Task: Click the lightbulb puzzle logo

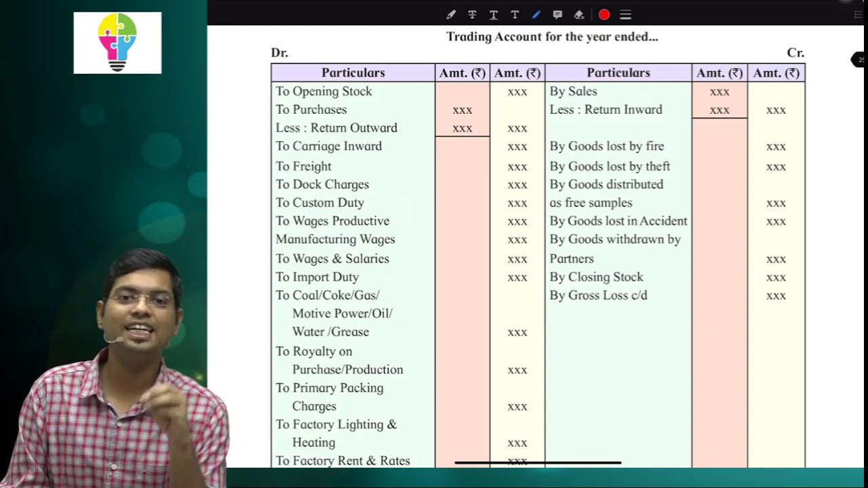Action: pos(117,42)
